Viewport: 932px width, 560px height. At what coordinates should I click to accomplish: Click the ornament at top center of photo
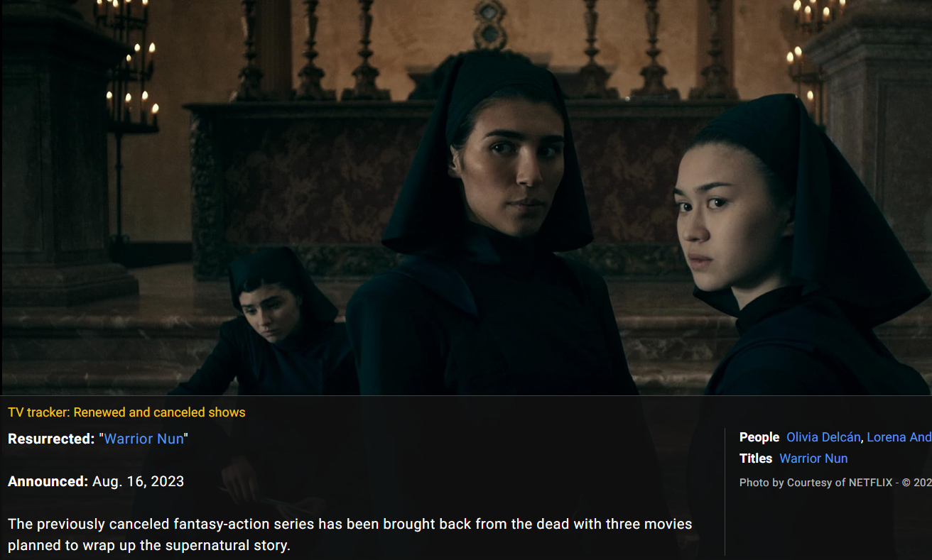(x=490, y=25)
